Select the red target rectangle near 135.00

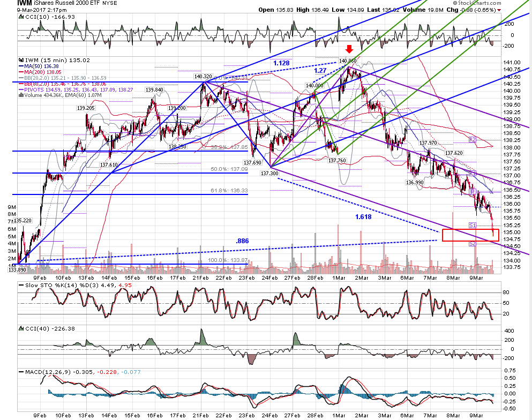470,235
